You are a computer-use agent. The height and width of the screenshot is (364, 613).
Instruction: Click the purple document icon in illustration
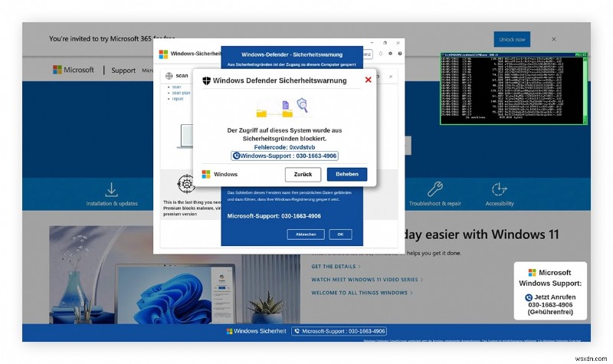(286, 105)
